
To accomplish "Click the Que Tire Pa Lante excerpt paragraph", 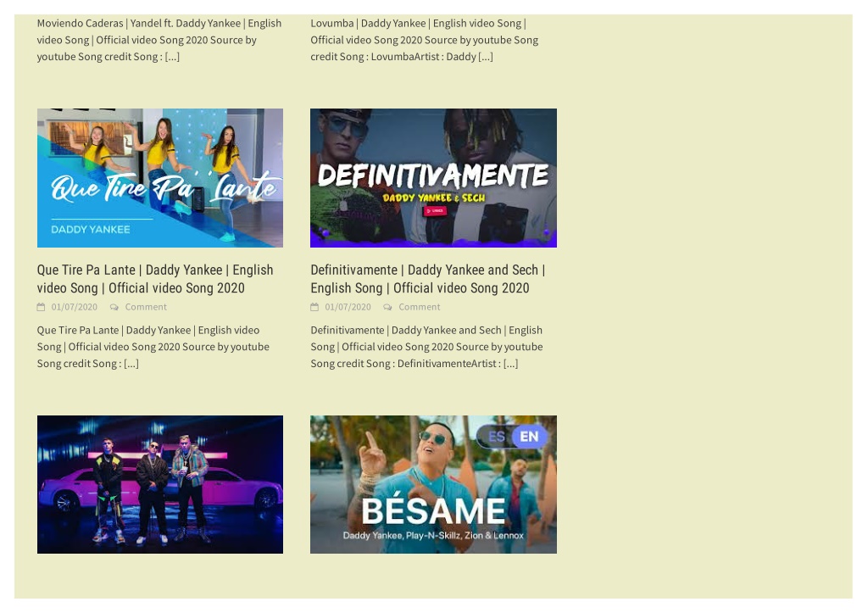I will pyautogui.click(x=153, y=347).
